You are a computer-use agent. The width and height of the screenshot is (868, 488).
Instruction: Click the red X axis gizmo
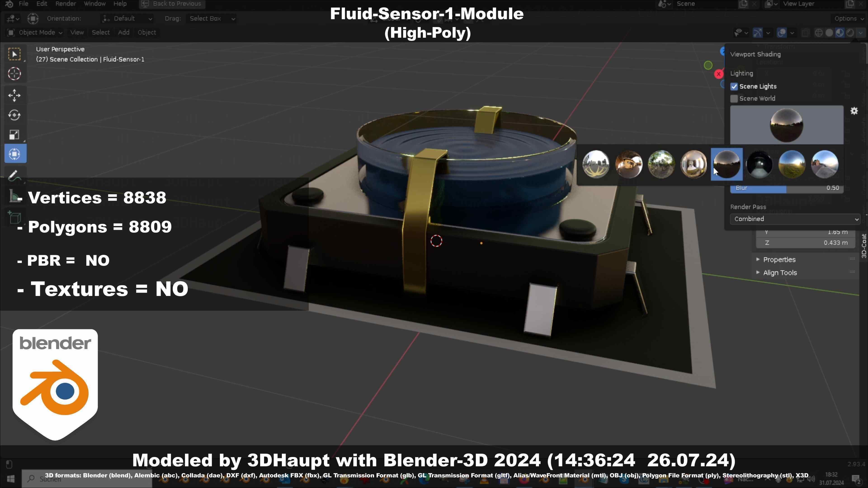pos(718,74)
